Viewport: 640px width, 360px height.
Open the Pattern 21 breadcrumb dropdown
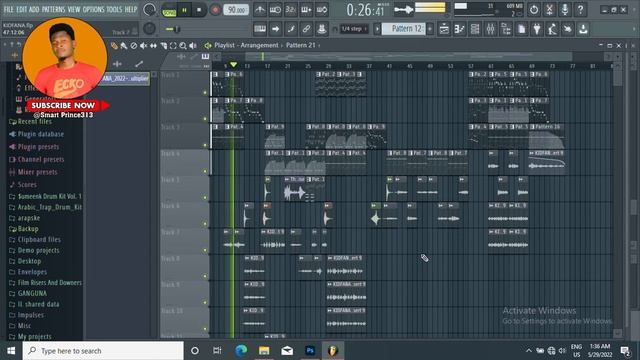pyautogui.click(x=301, y=45)
